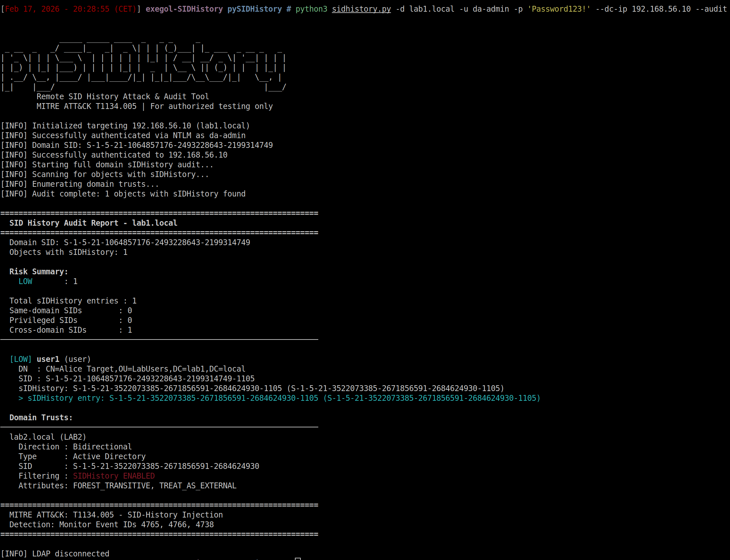Click the Password123! command argument

tap(560, 9)
